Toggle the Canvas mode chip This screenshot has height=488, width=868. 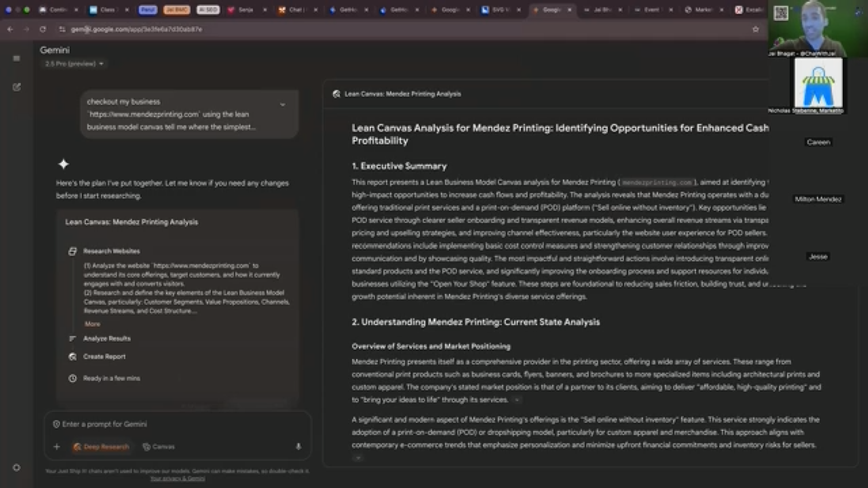pyautogui.click(x=158, y=446)
